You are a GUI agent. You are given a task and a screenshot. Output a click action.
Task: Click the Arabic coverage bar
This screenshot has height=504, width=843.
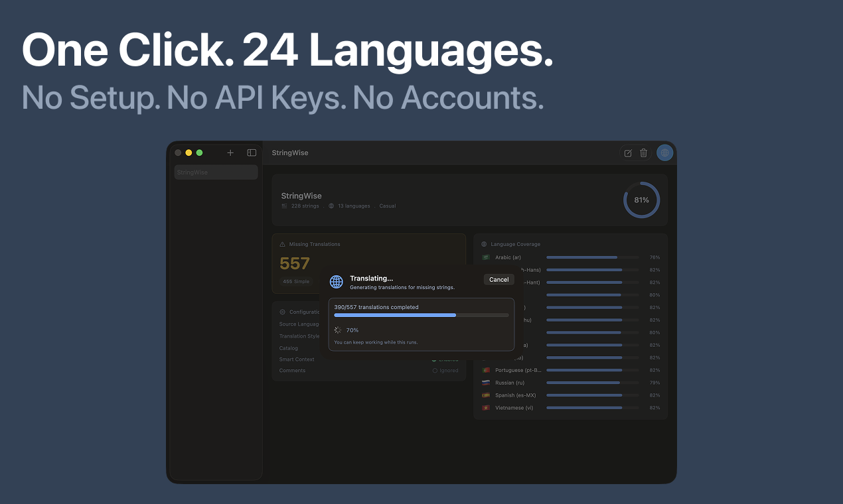click(593, 257)
